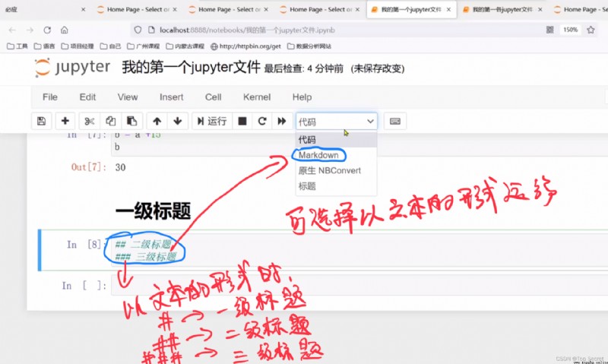Screen dimensions: 608x364
Task: Click browser forward arrow
Action: pyautogui.click(x=30, y=30)
